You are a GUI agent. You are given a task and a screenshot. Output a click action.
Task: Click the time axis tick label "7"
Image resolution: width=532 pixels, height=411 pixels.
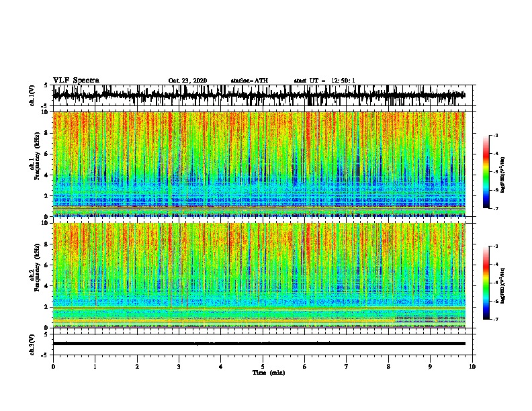347,367
